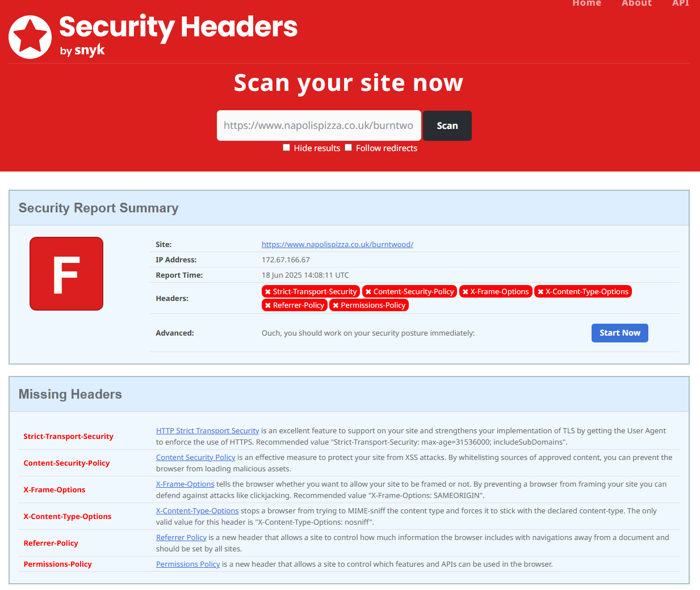Open the Referrer Policy description link

(x=181, y=537)
